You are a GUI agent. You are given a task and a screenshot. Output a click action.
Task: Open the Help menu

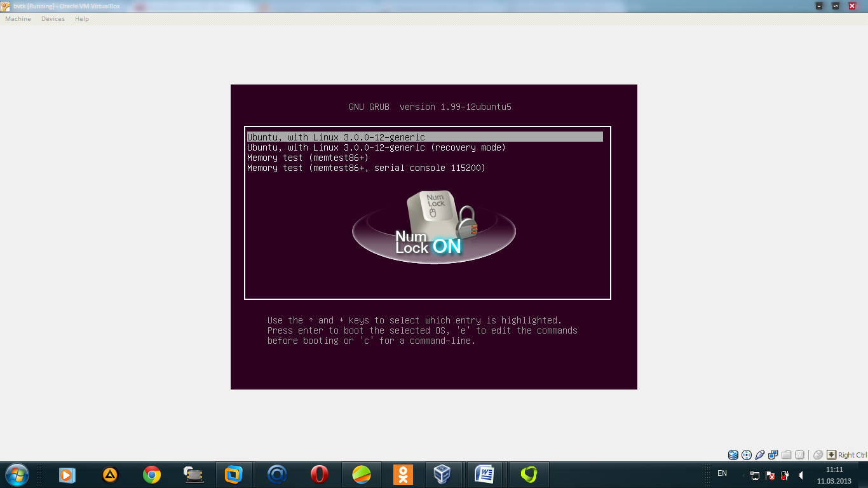click(82, 19)
